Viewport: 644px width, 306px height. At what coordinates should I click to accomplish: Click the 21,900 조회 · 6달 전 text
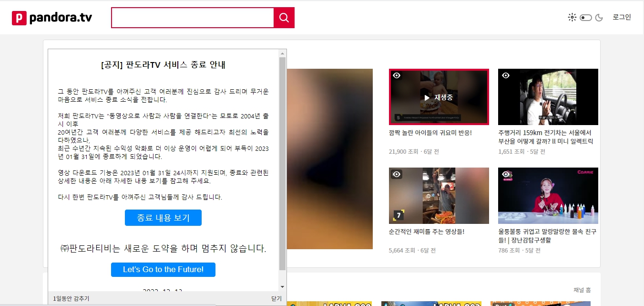pos(414,152)
